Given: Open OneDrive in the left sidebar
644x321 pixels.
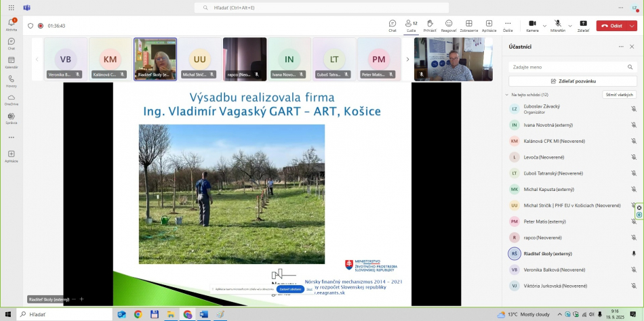Looking at the screenshot, I should point(11,100).
